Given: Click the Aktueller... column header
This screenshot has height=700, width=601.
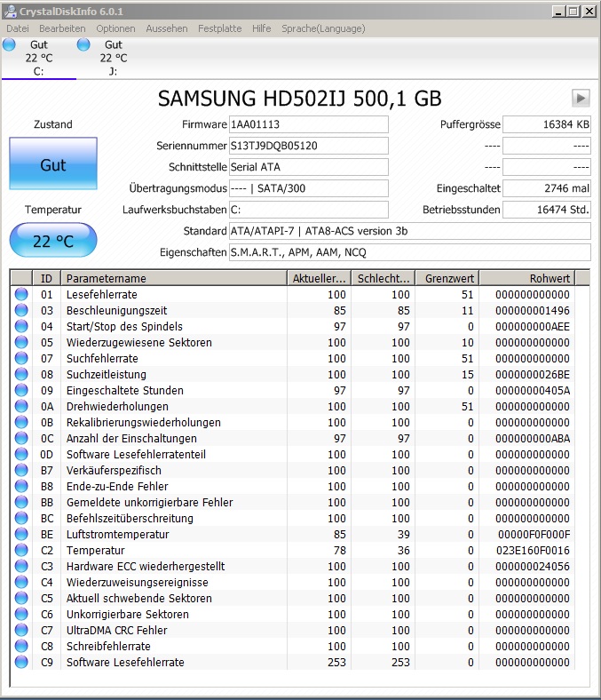Looking at the screenshot, I should (x=319, y=278).
